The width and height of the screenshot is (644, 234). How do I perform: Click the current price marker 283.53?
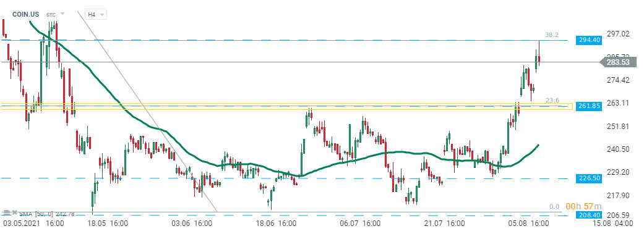tap(619, 62)
